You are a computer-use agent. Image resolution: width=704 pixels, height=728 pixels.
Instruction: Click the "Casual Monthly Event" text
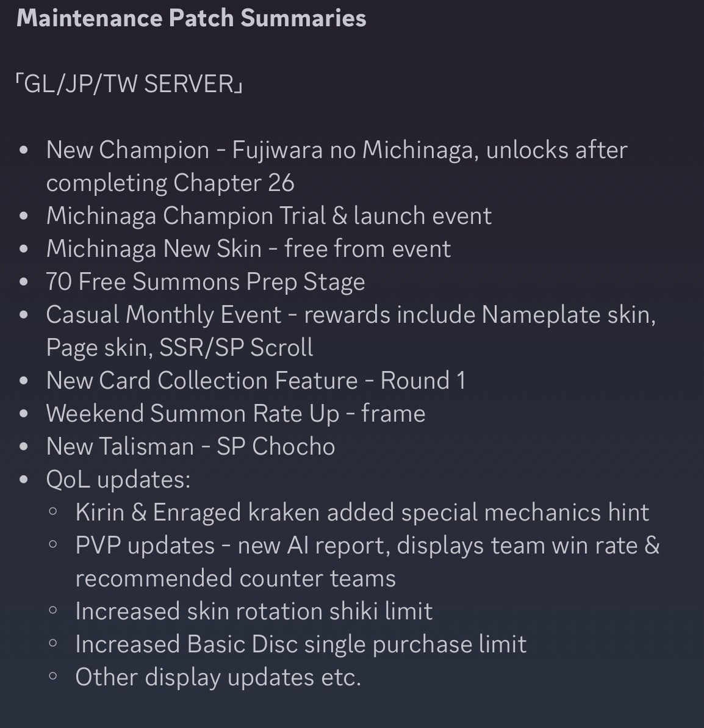click(x=163, y=315)
